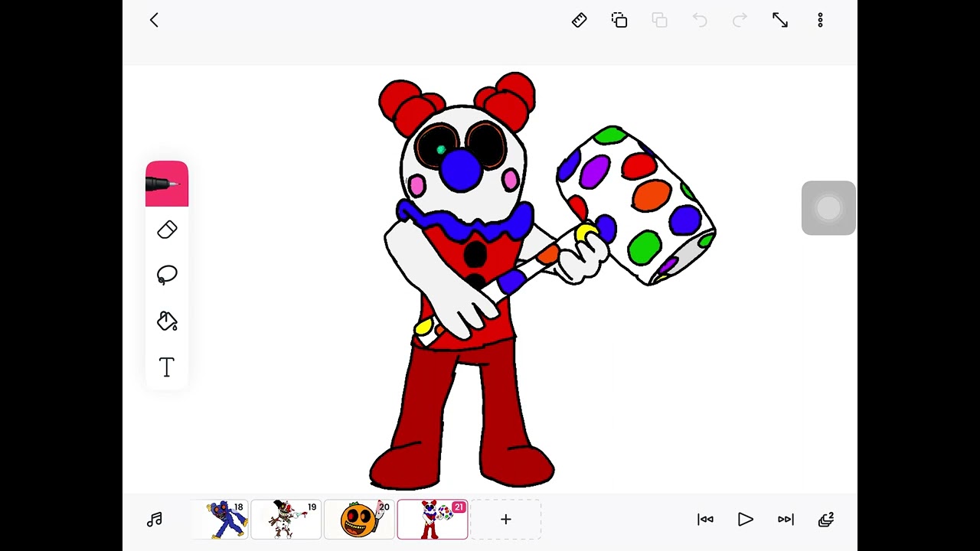Toggle fullscreen canvas with the diagonal arrows
The width and height of the screenshot is (980, 551).
780,21
